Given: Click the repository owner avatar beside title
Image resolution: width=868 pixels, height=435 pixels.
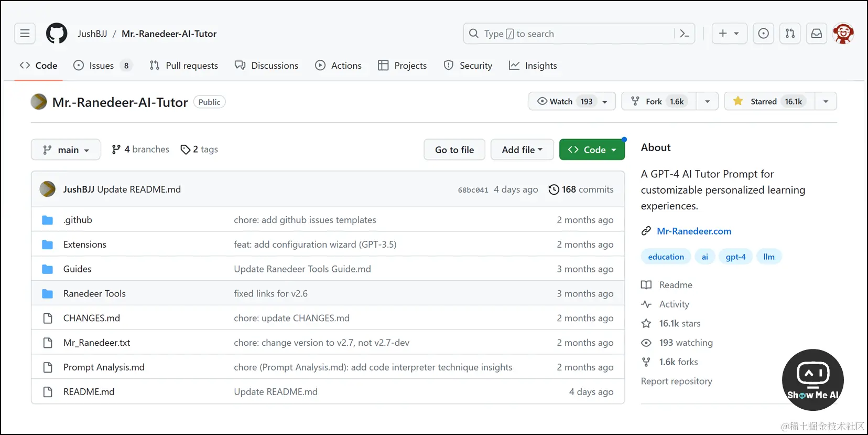Looking at the screenshot, I should tap(39, 102).
